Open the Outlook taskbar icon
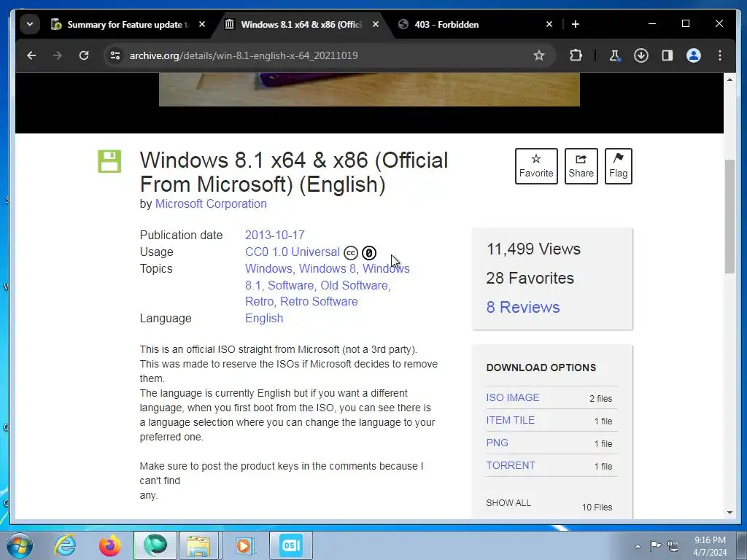This screenshot has height=560, width=747. click(x=291, y=545)
